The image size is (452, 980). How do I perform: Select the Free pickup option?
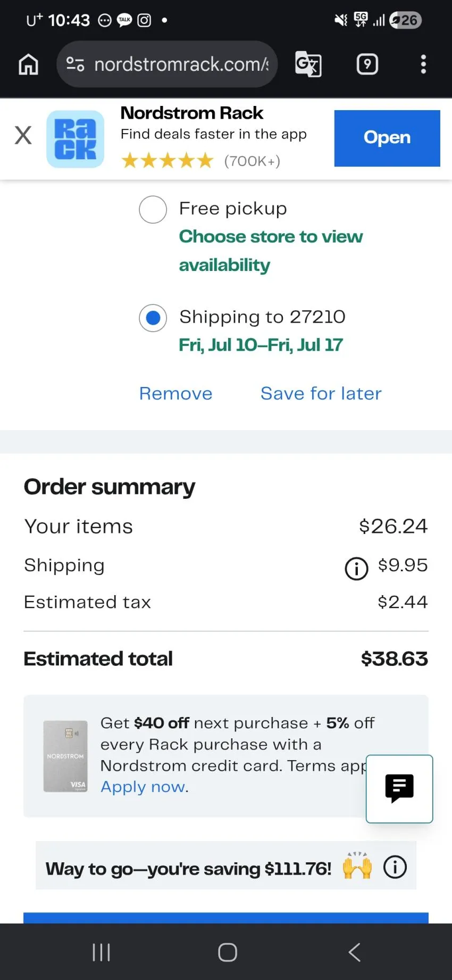point(153,209)
